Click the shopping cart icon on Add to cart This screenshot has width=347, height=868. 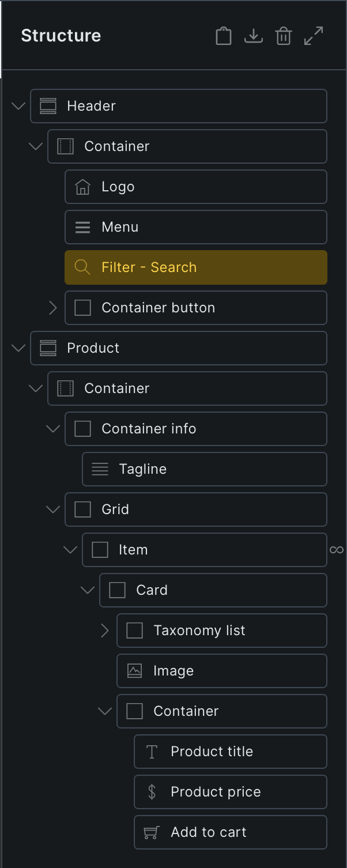click(x=152, y=832)
